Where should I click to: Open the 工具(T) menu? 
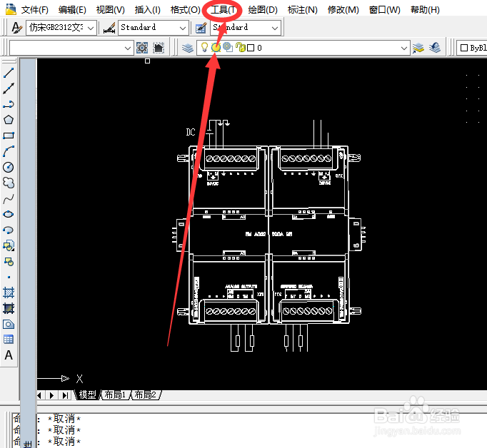coord(224,10)
